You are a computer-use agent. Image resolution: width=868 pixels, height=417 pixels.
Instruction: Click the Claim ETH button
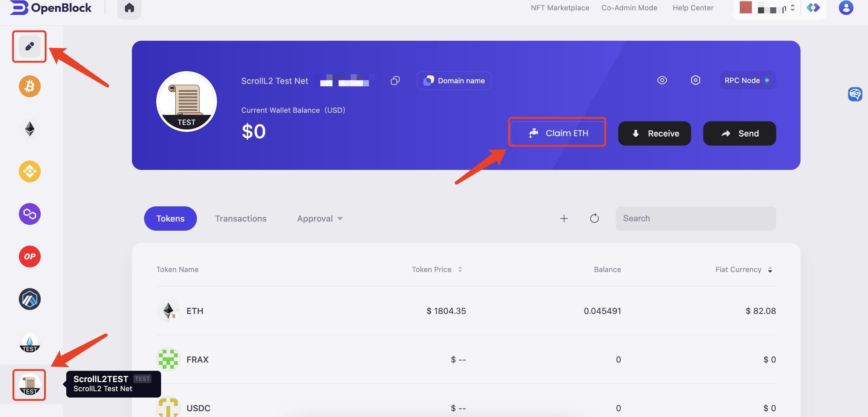click(x=557, y=133)
